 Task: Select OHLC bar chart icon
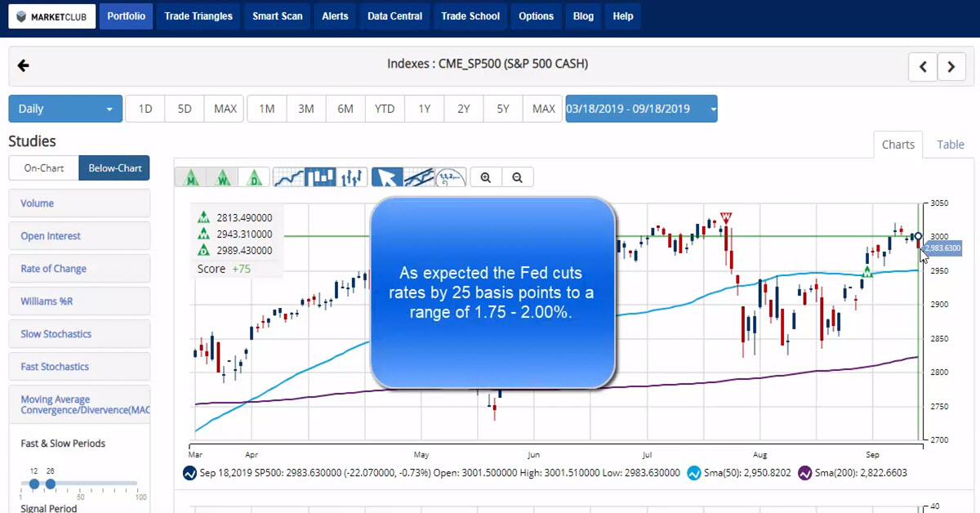tap(351, 177)
